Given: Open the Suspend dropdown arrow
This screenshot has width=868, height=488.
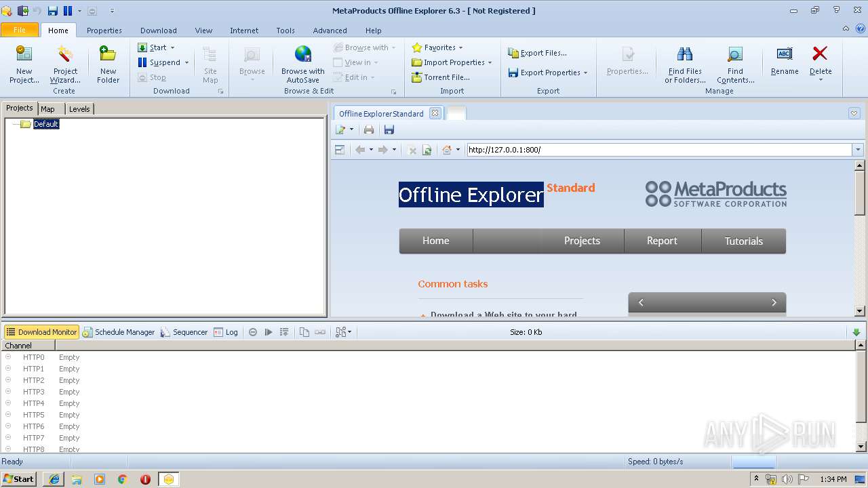Looking at the screenshot, I should pyautogui.click(x=186, y=62).
